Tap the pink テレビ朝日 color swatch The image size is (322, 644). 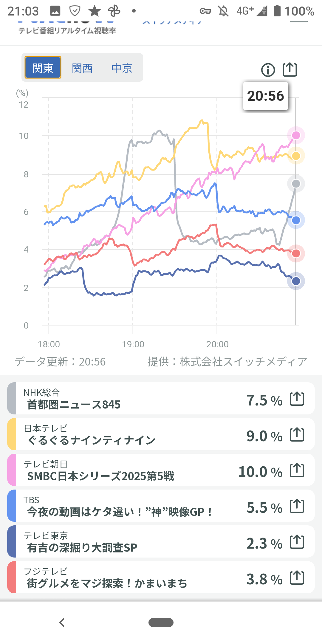(x=12, y=470)
